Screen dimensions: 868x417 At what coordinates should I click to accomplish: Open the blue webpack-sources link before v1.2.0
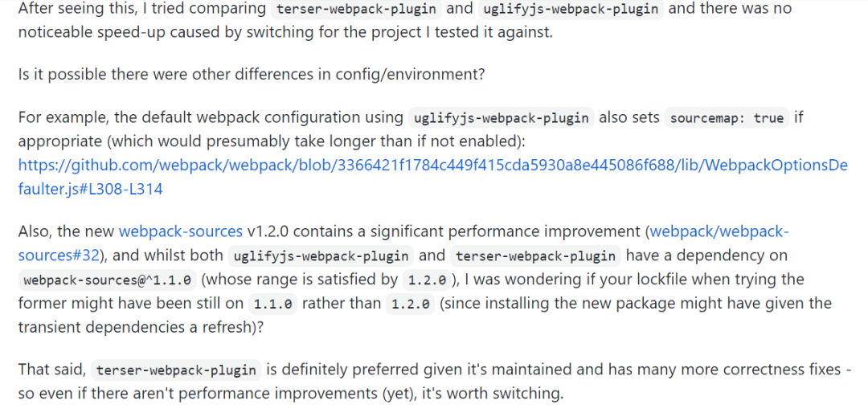click(x=180, y=231)
